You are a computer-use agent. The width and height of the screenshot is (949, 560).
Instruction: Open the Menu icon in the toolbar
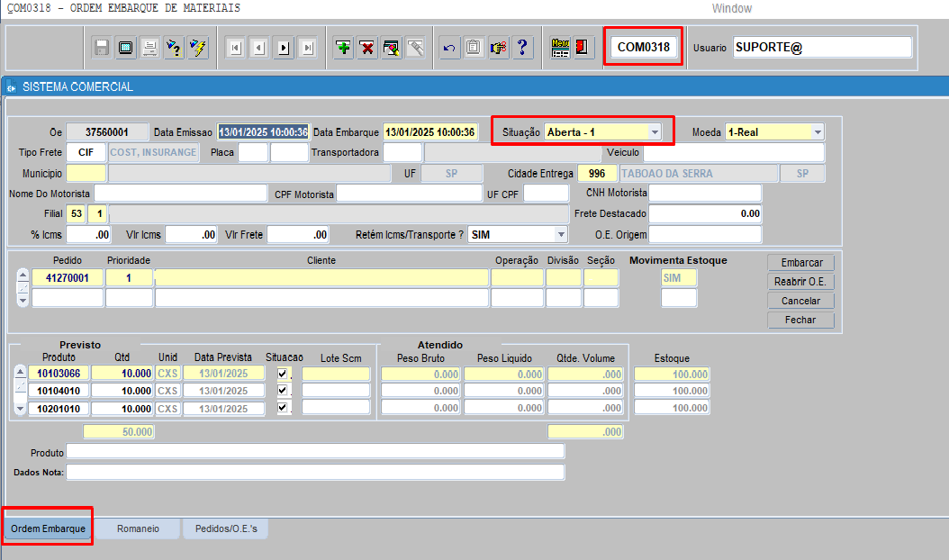pyautogui.click(x=560, y=47)
